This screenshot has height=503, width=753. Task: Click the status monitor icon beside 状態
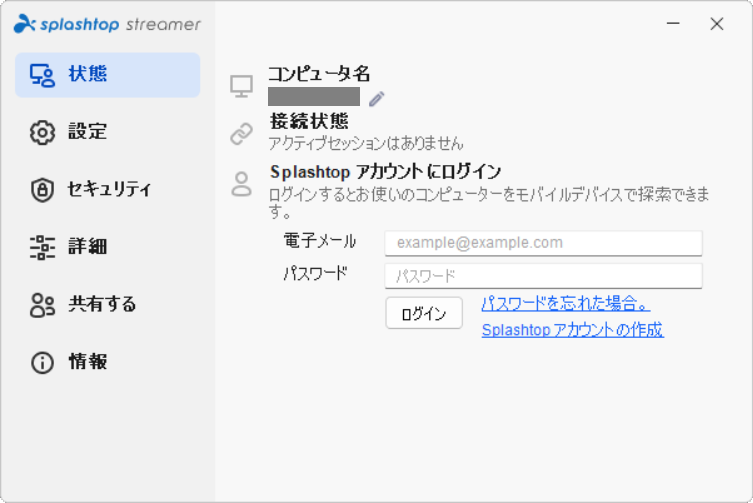(x=42, y=75)
